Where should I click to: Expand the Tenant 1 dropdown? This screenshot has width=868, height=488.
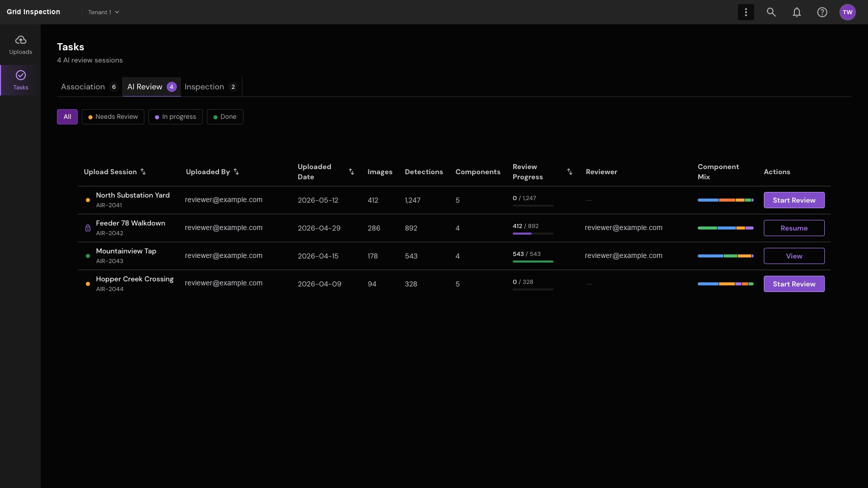click(104, 12)
